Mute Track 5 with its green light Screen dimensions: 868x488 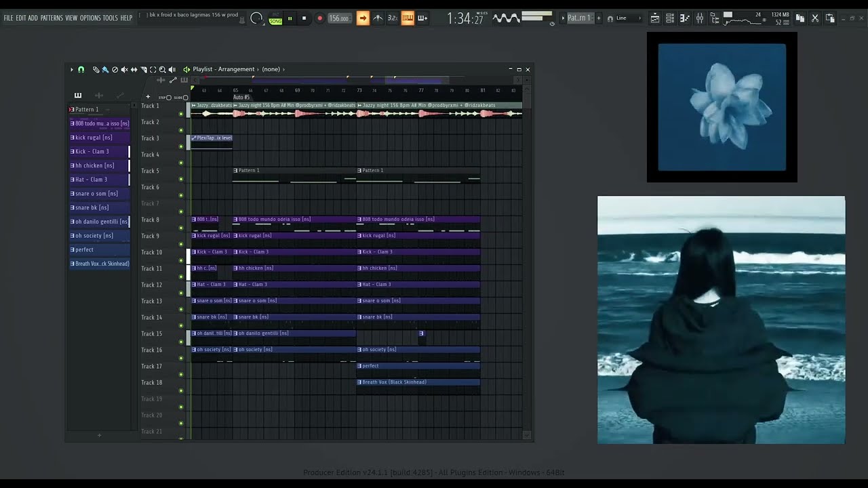pyautogui.click(x=181, y=179)
